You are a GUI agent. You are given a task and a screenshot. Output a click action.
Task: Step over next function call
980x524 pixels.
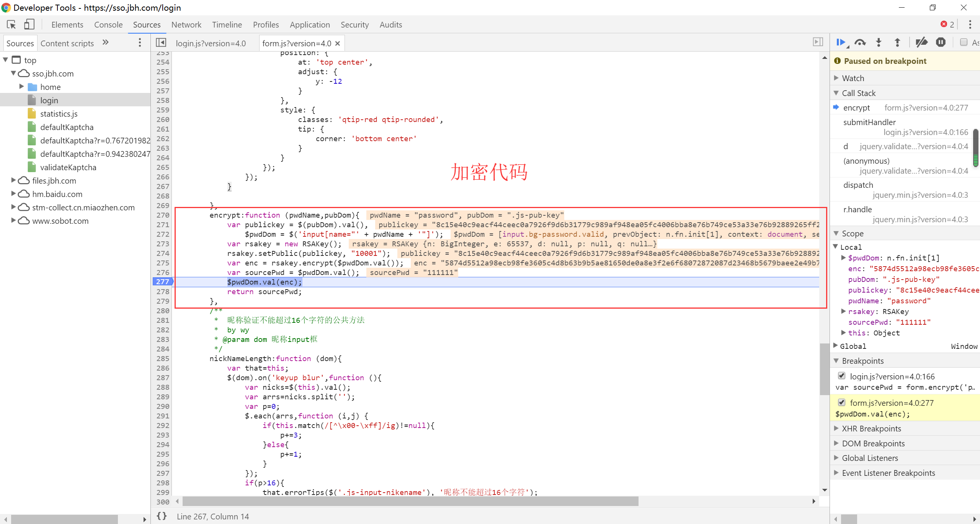pyautogui.click(x=860, y=42)
